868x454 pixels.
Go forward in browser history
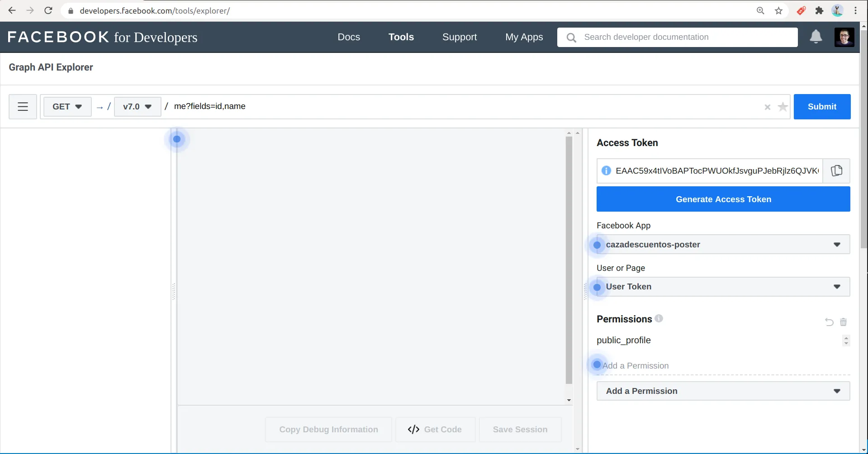[30, 10]
